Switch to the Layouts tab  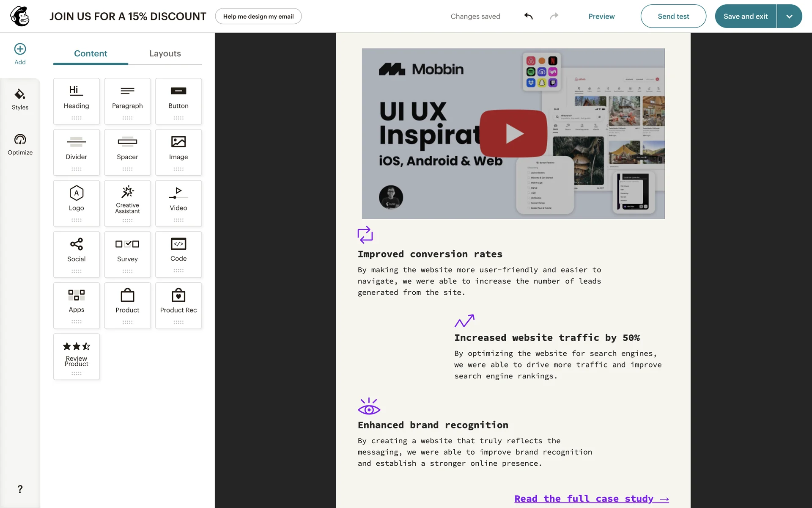(x=165, y=53)
